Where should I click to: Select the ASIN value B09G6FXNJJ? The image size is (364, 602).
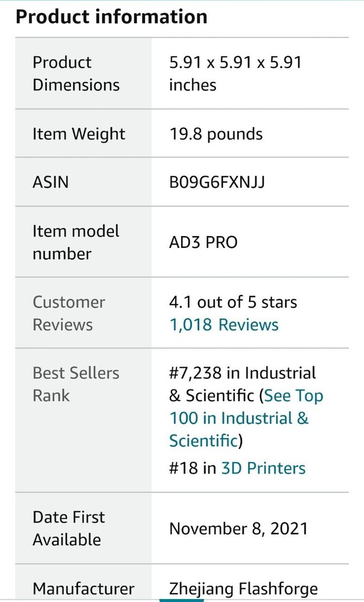pos(217,182)
